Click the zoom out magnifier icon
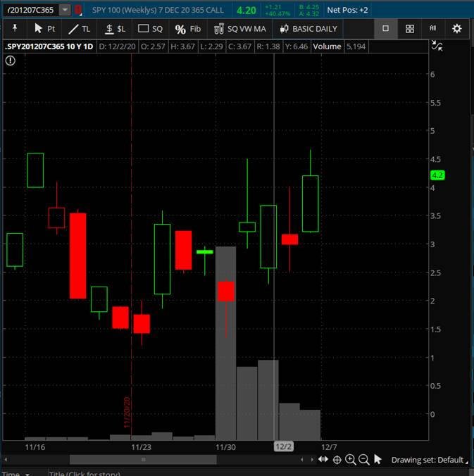Image resolution: width=474 pixels, height=476 pixels. point(364,460)
